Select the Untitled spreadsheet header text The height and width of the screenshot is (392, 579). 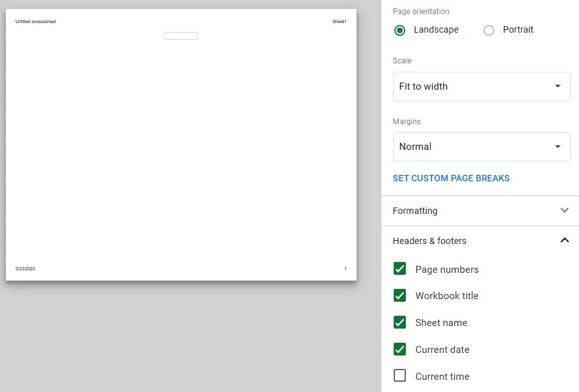point(35,21)
